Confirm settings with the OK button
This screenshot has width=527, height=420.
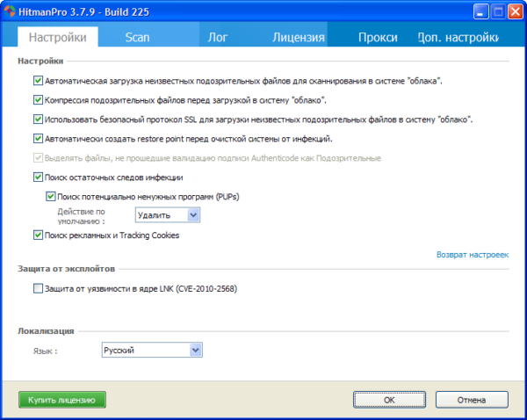[x=388, y=400]
